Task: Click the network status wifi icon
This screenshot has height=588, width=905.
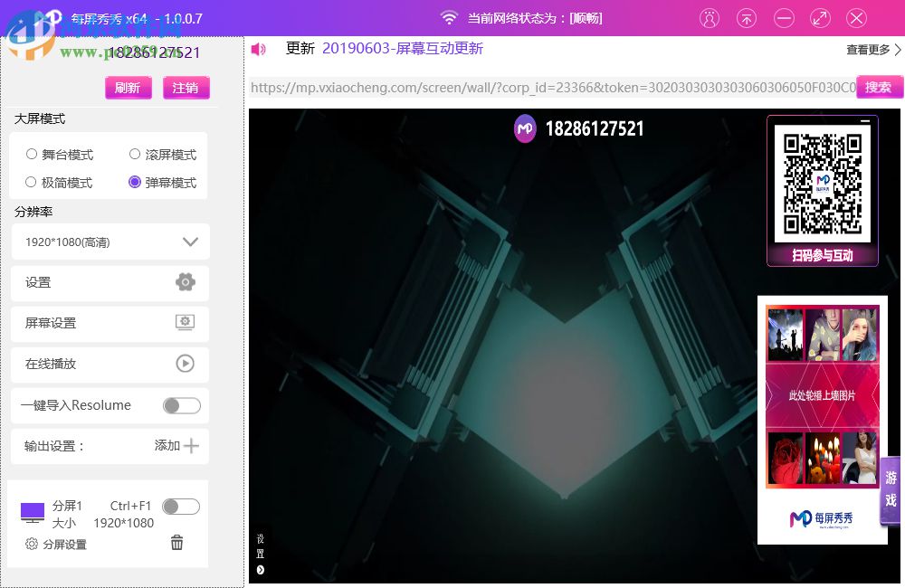Action: 450,16
